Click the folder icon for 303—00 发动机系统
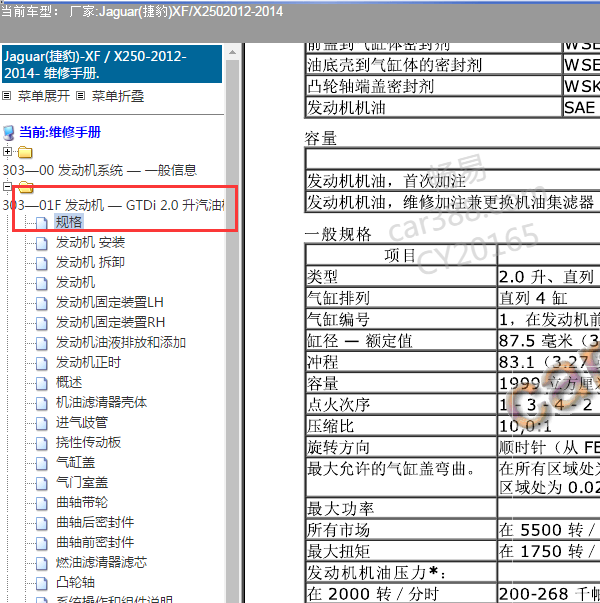 (25, 152)
